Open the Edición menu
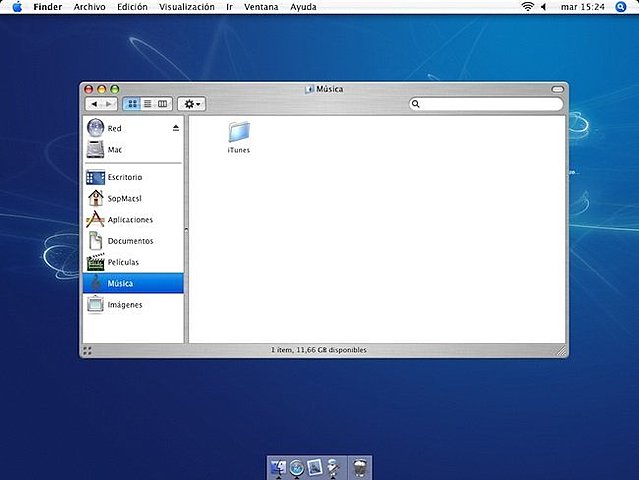Image resolution: width=639 pixels, height=480 pixels. 132,7
